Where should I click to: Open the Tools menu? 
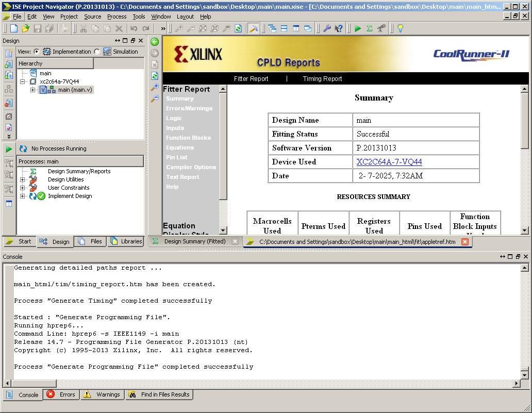(139, 16)
